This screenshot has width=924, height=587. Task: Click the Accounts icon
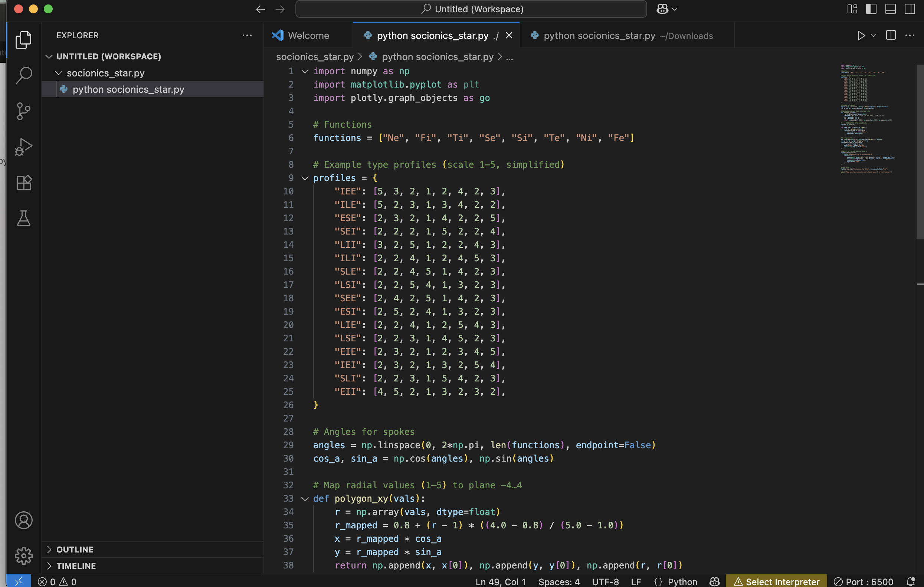[x=24, y=520]
